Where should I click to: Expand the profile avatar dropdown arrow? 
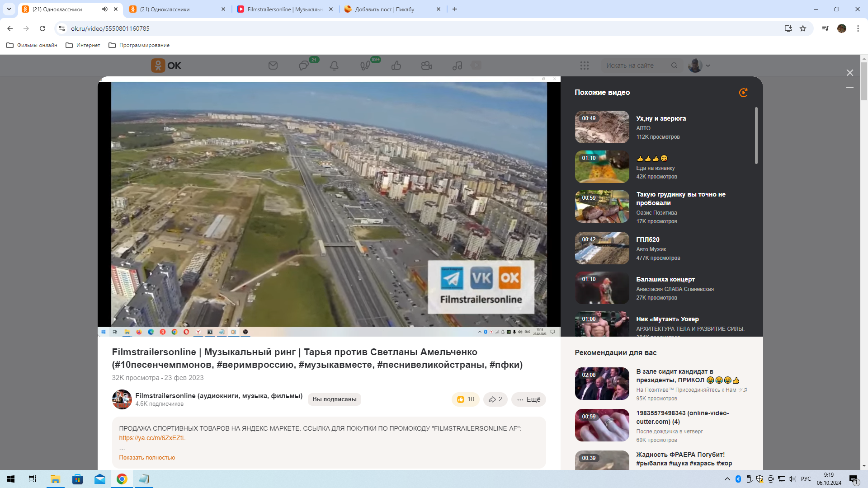click(x=708, y=66)
